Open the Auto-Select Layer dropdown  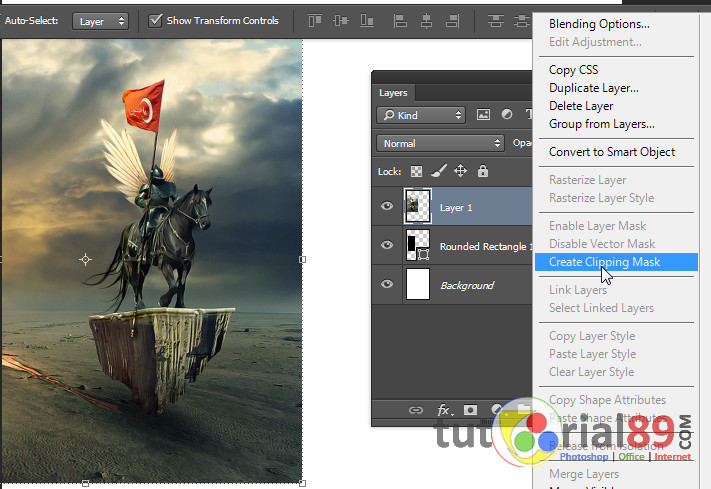click(100, 21)
